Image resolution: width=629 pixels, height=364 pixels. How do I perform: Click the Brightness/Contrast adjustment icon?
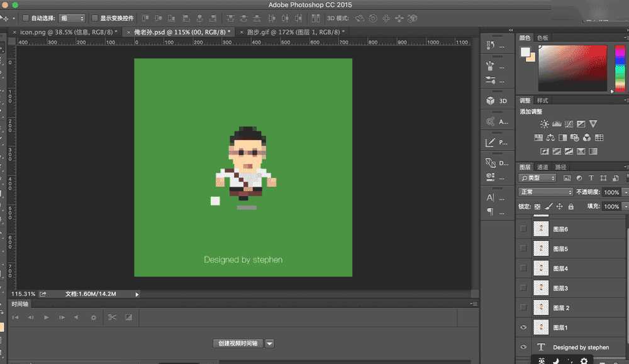click(544, 124)
